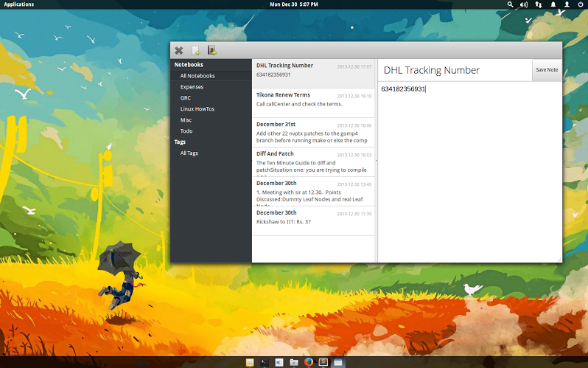
Task: Click into the note body text 634182356931
Action: pos(403,89)
